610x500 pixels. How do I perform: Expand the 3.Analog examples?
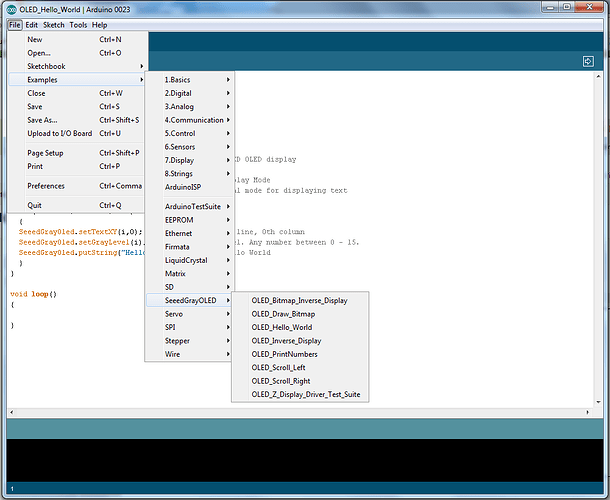pyautogui.click(x=189, y=107)
